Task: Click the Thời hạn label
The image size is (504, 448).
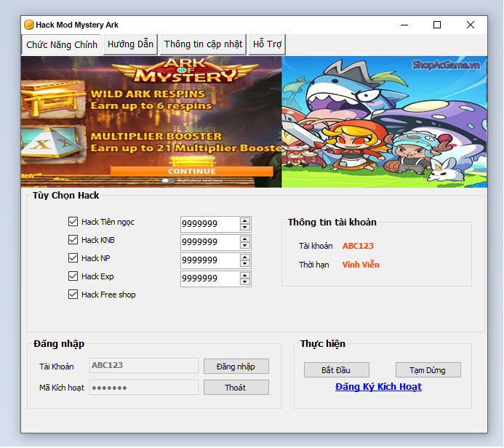Action: click(313, 265)
